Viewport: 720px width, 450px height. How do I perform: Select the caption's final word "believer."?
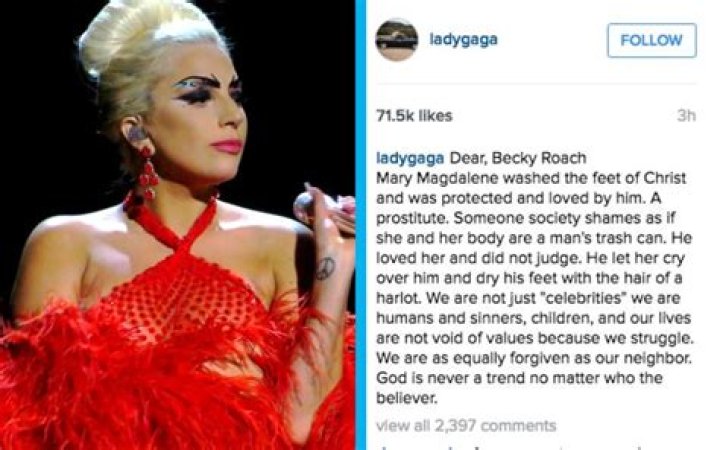click(407, 398)
